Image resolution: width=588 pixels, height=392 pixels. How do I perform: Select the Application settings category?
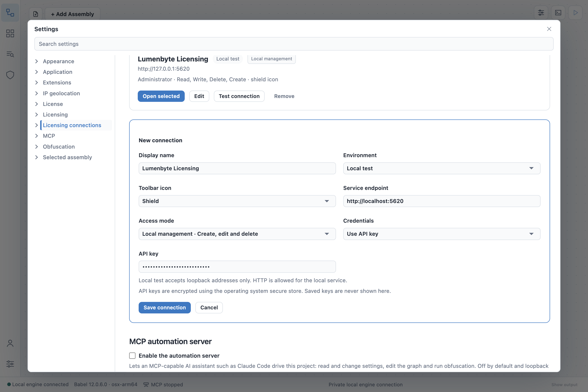58,72
